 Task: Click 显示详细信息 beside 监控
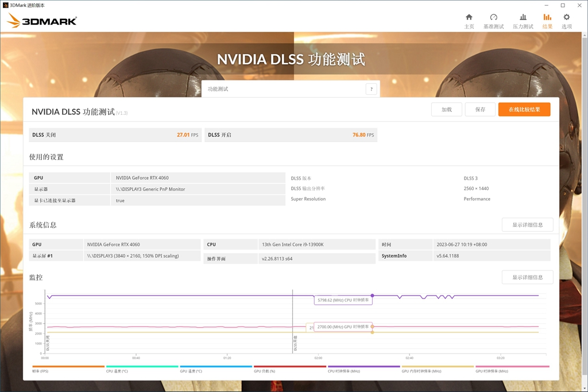coord(527,277)
